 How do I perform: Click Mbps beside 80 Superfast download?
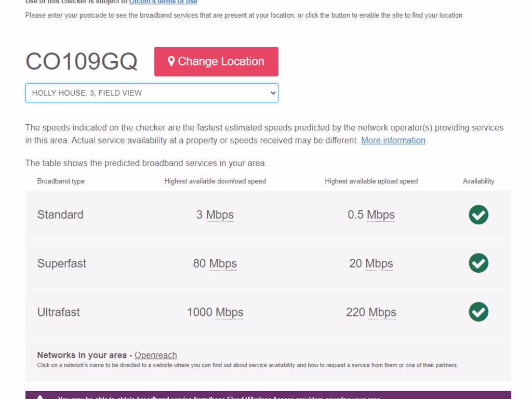coord(223,263)
